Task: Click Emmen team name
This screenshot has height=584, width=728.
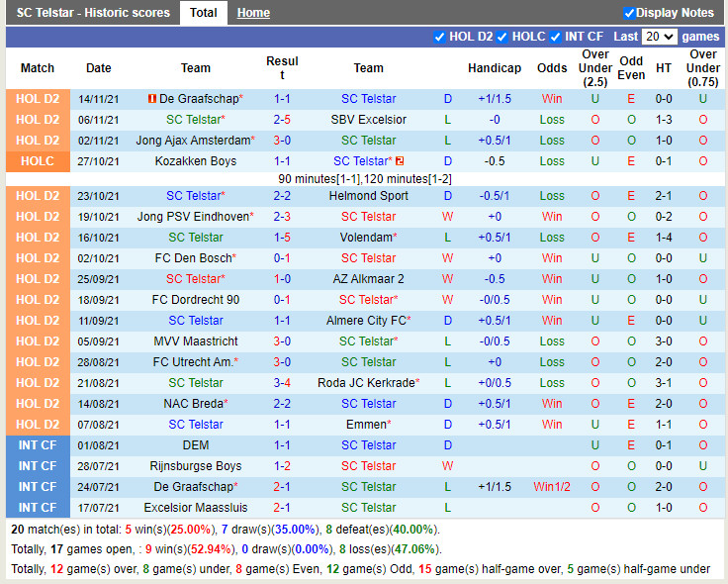Action: tap(366, 425)
